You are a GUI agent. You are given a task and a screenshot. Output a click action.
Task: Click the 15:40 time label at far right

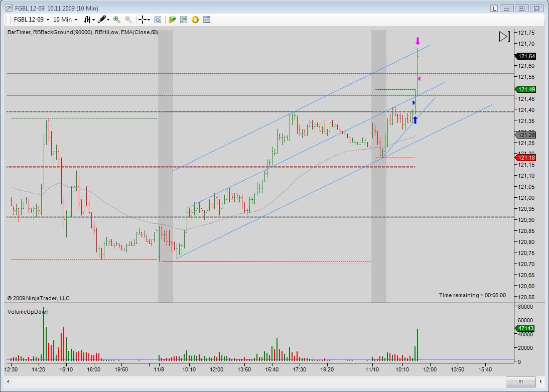click(x=485, y=369)
